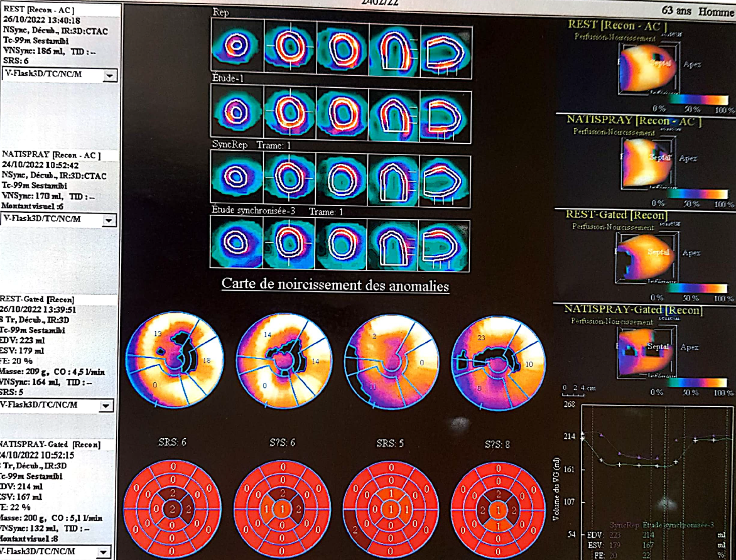Click the Trame: 1 label beside SyncRep

pos(275,145)
